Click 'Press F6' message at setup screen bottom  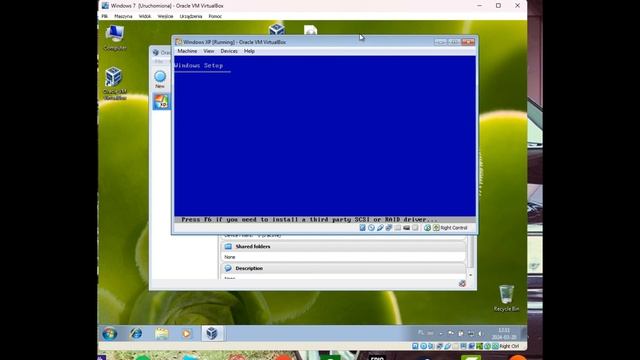coord(309,220)
